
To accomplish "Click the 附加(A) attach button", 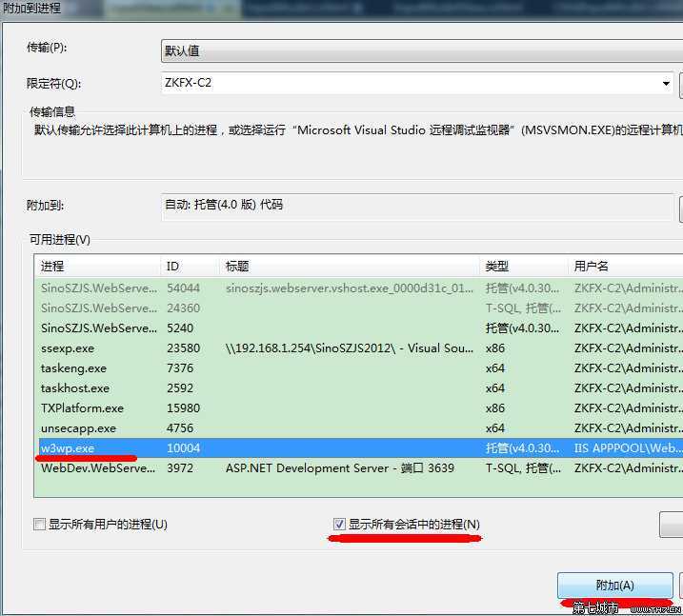I will (x=614, y=586).
